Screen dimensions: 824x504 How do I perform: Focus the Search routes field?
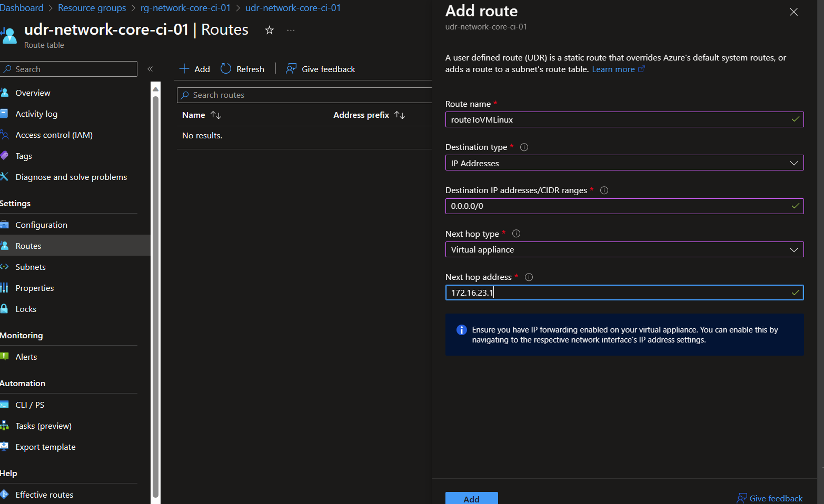pyautogui.click(x=304, y=95)
